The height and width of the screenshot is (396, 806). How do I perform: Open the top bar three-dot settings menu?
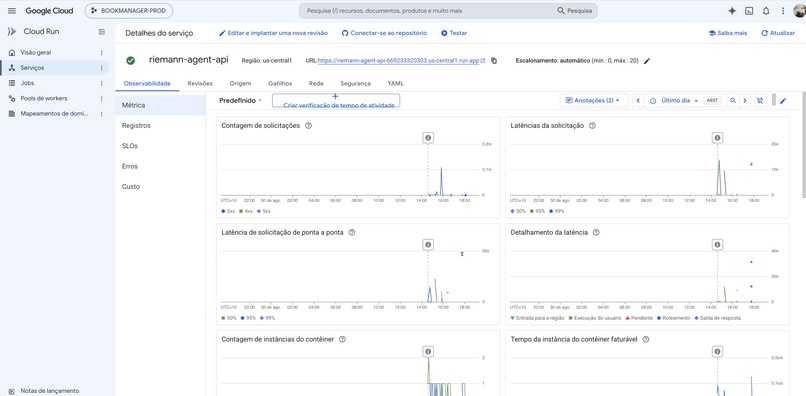point(783,11)
